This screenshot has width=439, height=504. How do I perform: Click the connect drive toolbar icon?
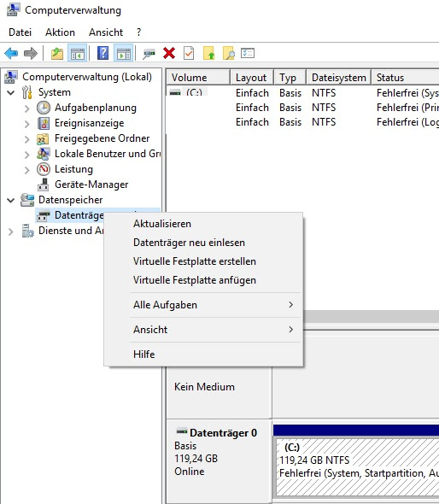tap(149, 53)
